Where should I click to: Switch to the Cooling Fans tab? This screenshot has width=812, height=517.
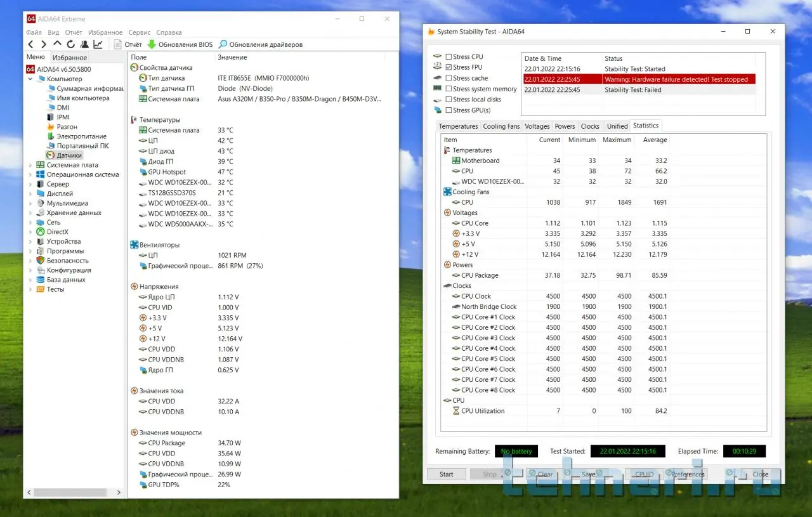pos(501,126)
